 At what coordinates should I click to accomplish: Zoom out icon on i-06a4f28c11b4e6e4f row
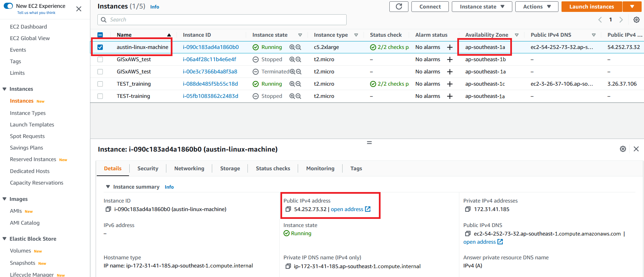[x=298, y=59]
